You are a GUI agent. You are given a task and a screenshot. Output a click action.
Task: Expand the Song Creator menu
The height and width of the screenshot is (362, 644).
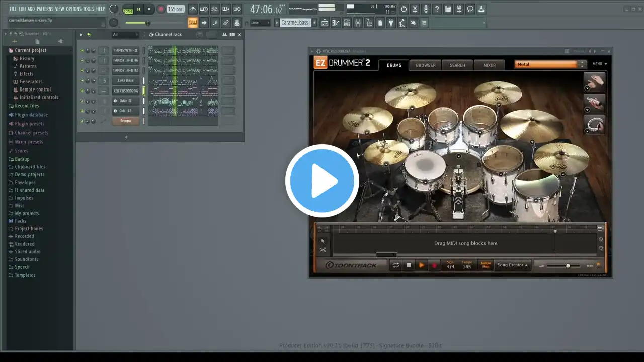tap(513, 265)
